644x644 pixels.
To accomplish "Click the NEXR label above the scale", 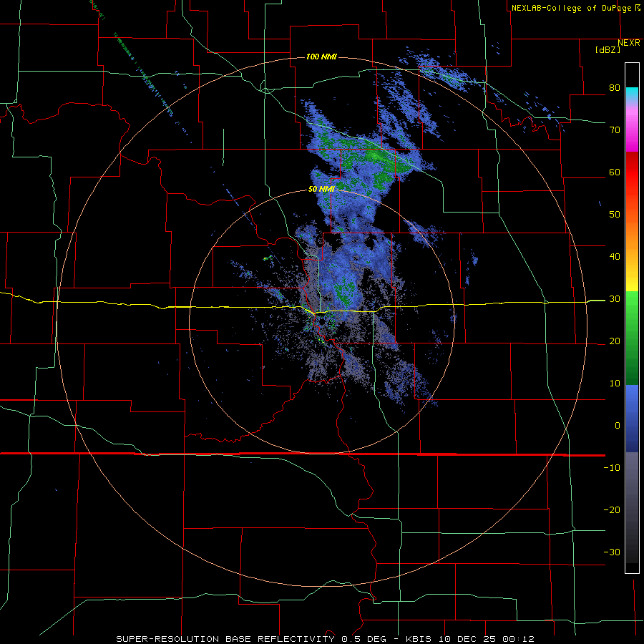I will (629, 43).
